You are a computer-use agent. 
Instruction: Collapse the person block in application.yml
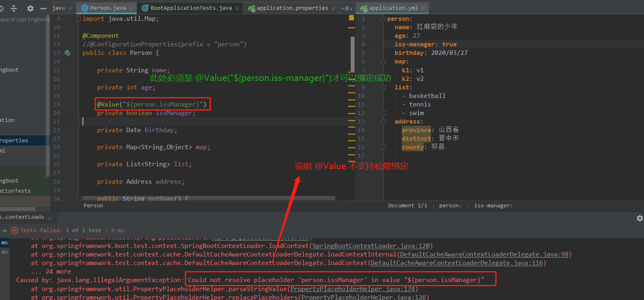[x=383, y=19]
